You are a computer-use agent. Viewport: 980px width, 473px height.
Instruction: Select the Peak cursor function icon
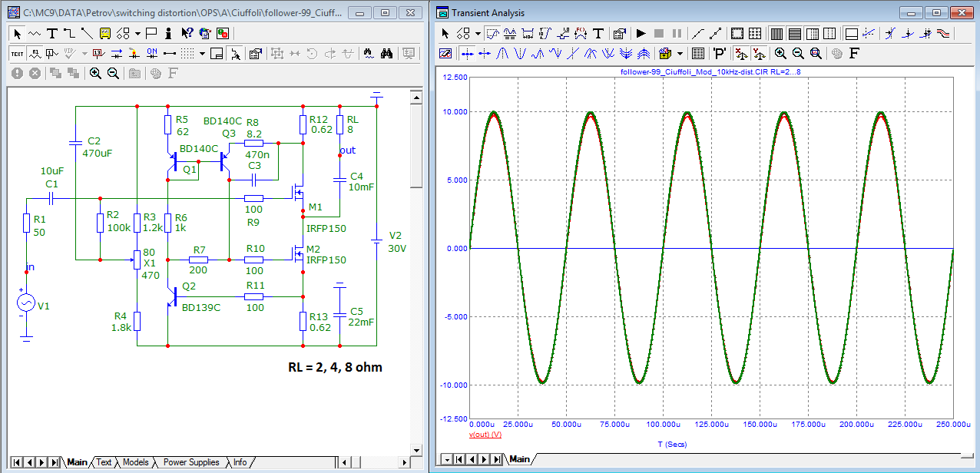click(x=501, y=54)
